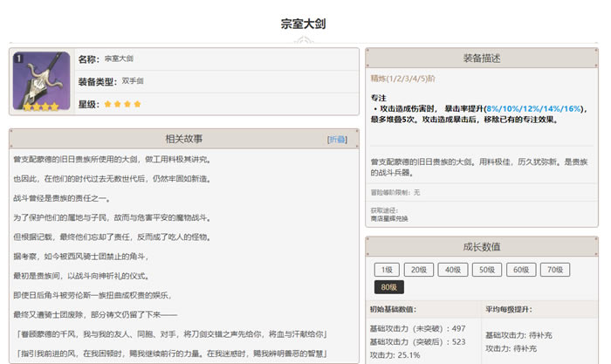Click the 相关故事 section title
Image resolution: width=611 pixels, height=364 pixels.
click(183, 140)
